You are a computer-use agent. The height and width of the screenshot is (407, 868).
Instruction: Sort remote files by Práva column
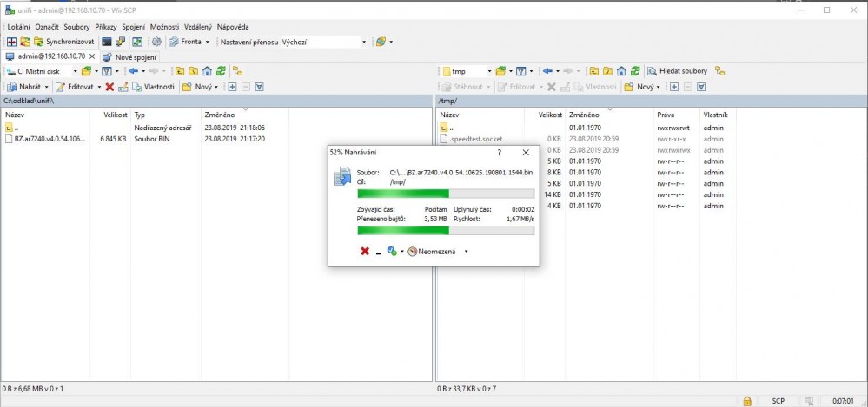[666, 115]
